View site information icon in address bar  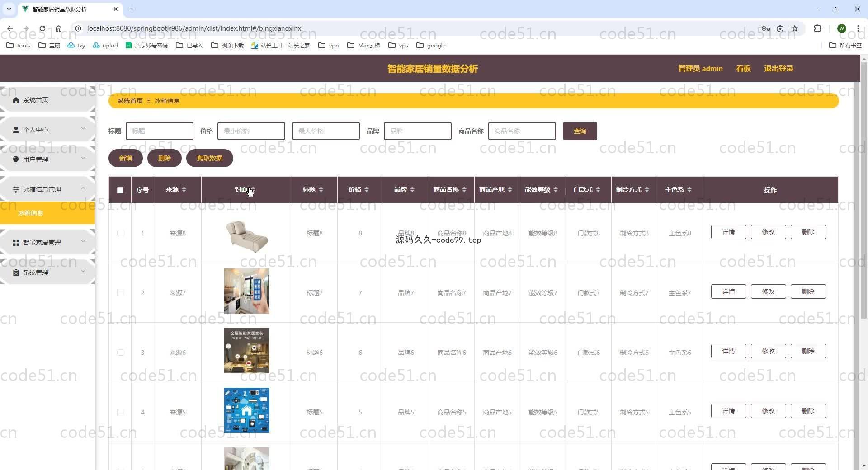78,28
